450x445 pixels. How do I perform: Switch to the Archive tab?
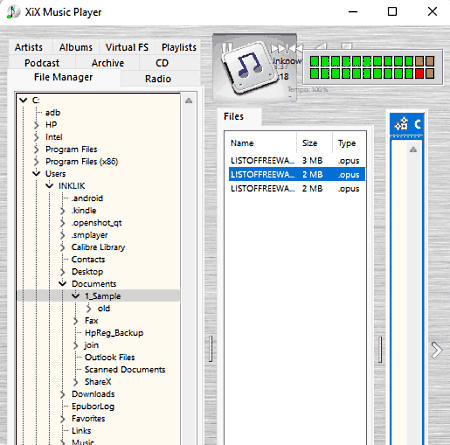point(108,63)
